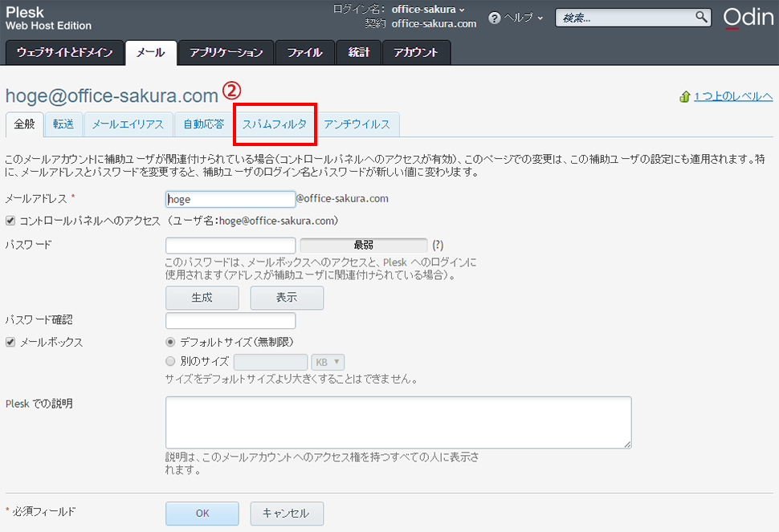Switch to the メールエイリアス sub-tab

click(128, 124)
